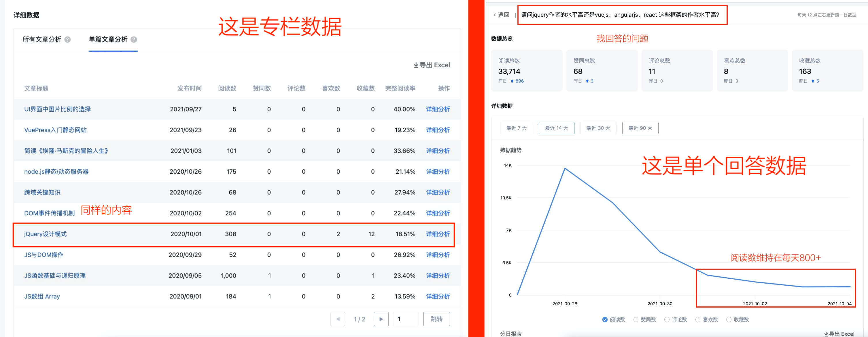
Task: Switch to 所有文章分析 tab
Action: click(x=42, y=40)
